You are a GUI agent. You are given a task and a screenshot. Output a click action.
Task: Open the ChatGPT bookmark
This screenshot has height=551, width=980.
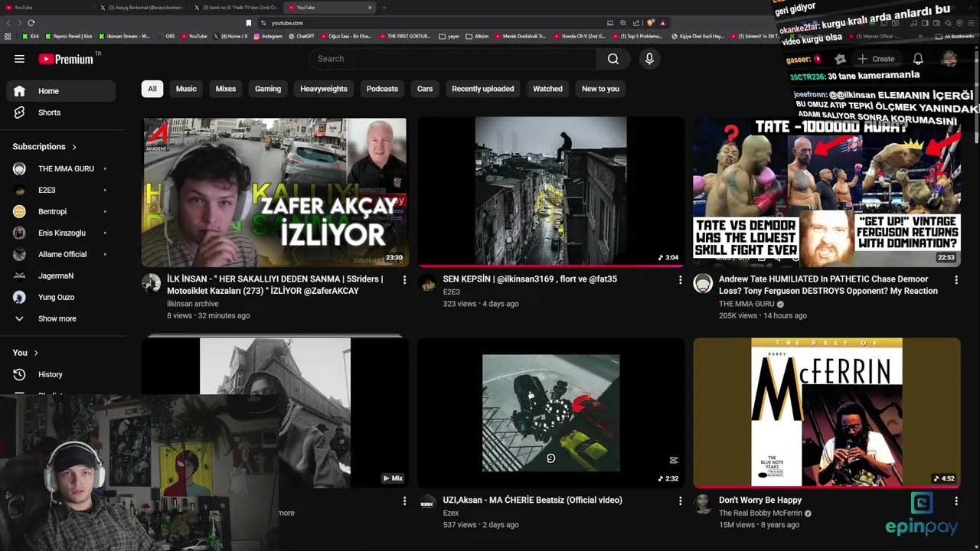point(302,36)
